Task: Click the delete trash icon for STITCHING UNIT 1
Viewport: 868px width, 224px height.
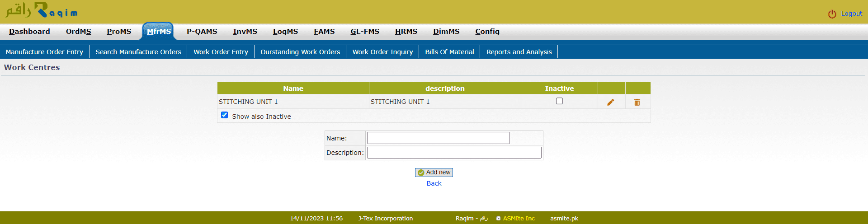Action: 637,102
